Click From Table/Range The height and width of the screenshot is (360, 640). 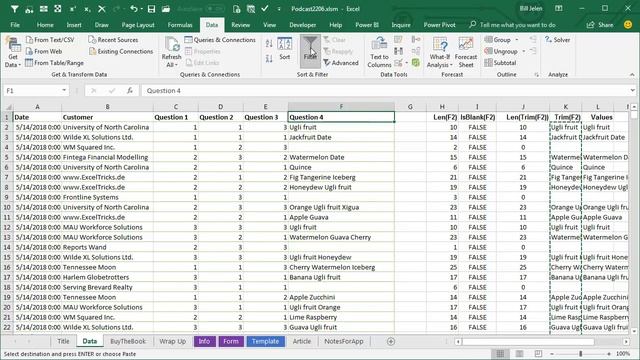54,62
